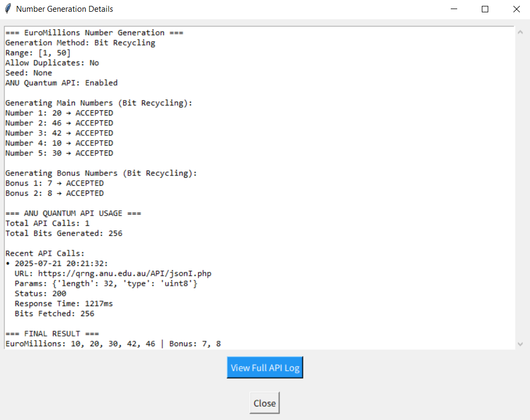Click the Close button below the log

click(x=264, y=403)
